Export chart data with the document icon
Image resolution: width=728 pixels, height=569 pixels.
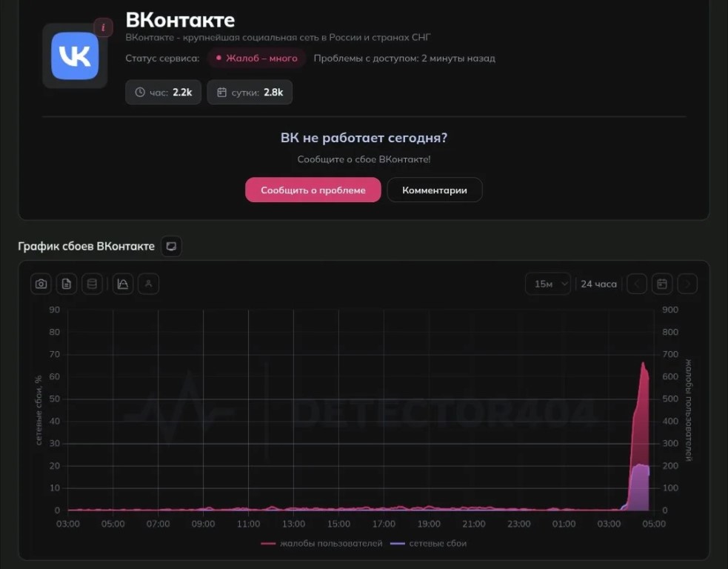click(67, 284)
